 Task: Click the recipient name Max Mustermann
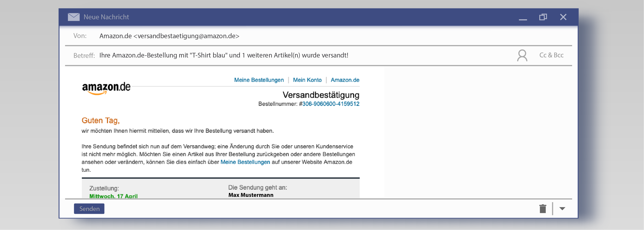tap(251, 195)
